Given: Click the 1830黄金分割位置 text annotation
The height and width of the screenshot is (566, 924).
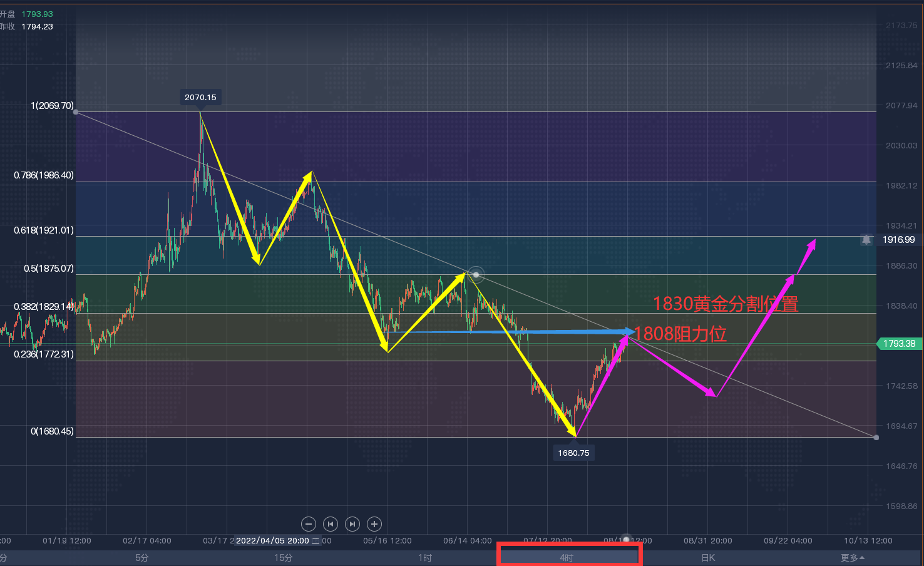Looking at the screenshot, I should pyautogui.click(x=726, y=304).
